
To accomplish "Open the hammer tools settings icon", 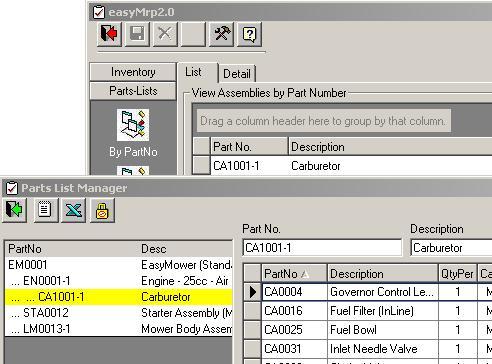I will 221,34.
